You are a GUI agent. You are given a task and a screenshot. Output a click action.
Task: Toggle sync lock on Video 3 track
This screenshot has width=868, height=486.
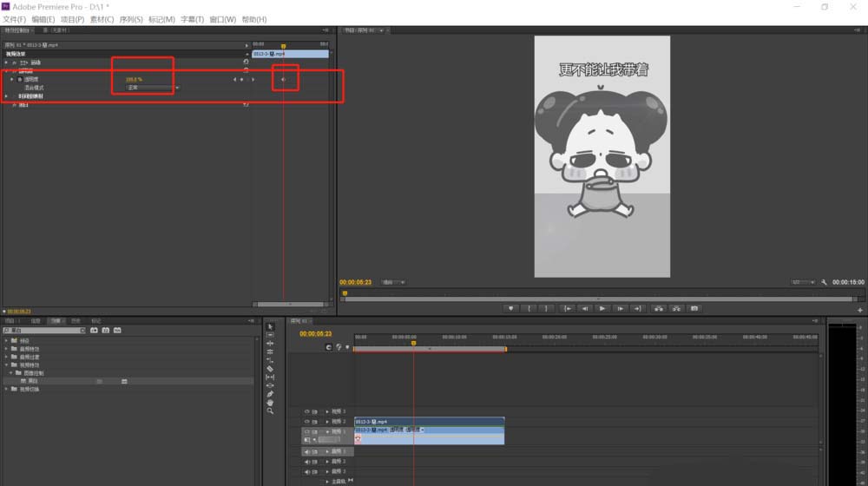[314, 411]
